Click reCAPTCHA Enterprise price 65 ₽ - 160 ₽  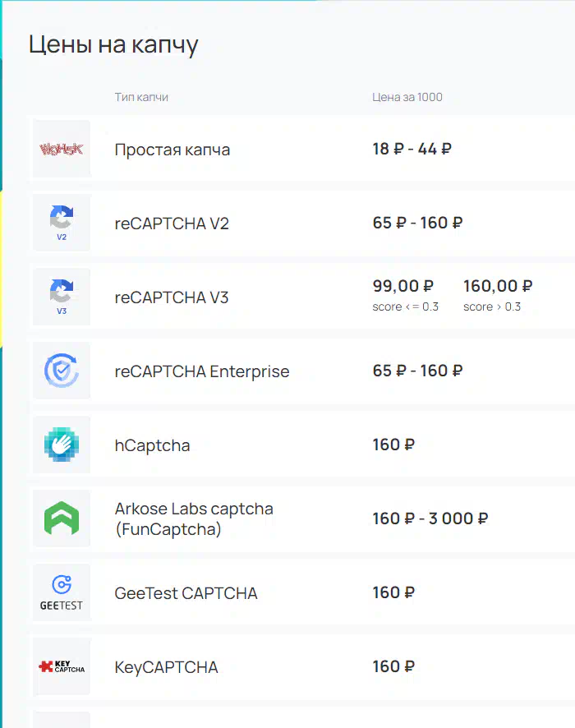[417, 371]
